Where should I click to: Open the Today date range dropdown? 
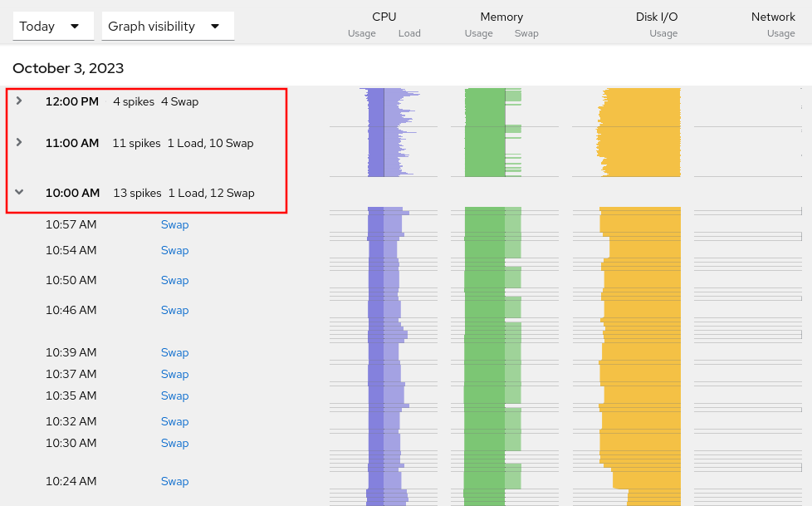tap(52, 26)
